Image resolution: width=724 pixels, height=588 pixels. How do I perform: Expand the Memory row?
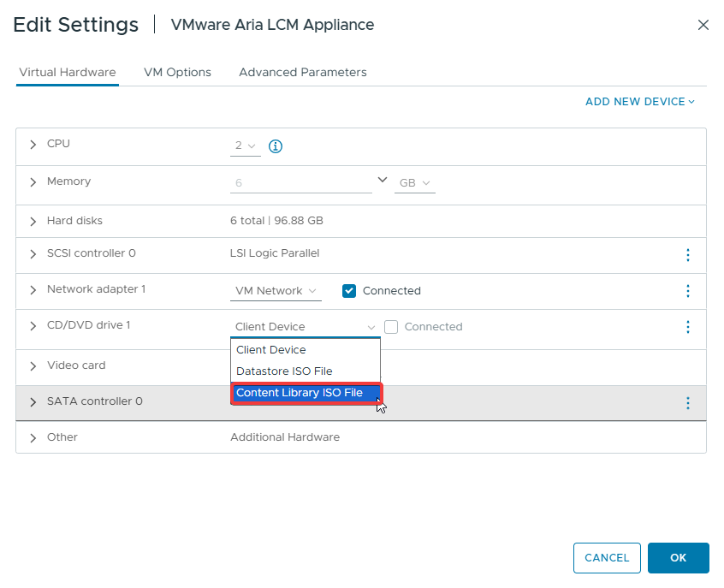click(33, 182)
